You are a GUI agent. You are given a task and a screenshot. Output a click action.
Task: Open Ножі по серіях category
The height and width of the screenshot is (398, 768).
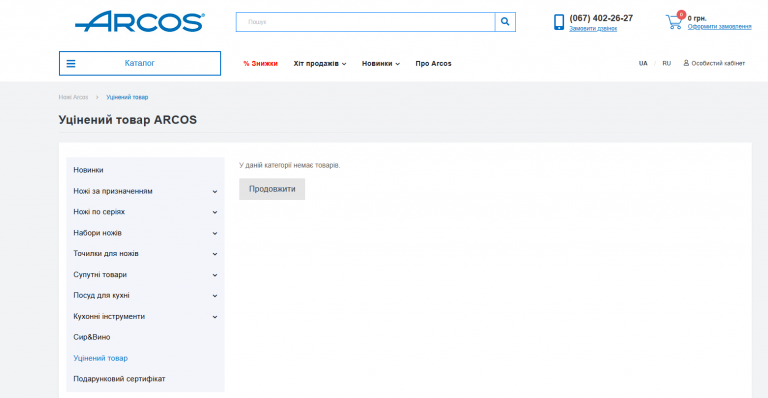tap(99, 212)
